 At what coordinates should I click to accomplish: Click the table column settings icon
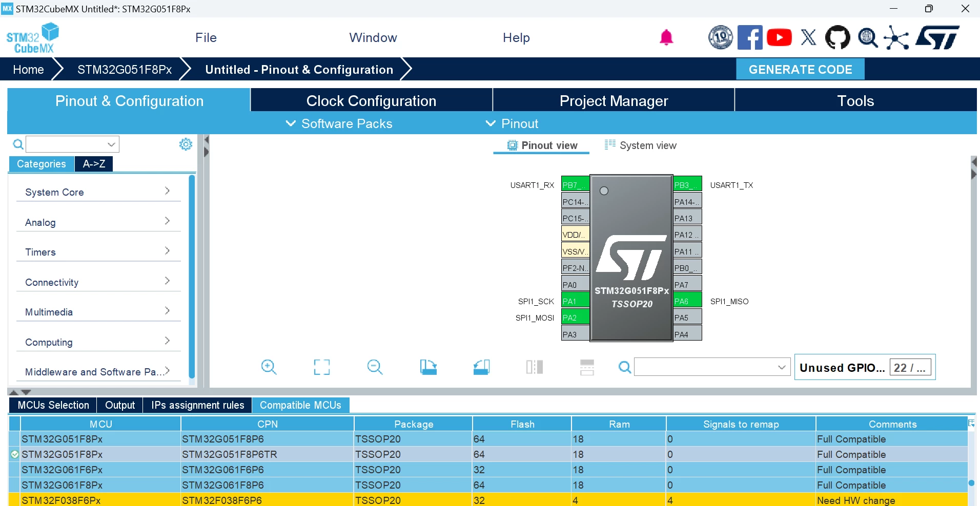(971, 423)
